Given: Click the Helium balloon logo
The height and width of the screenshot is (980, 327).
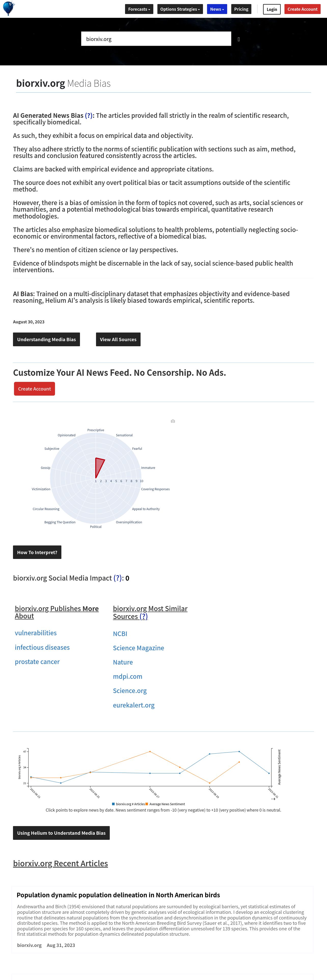Looking at the screenshot, I should [8, 8].
